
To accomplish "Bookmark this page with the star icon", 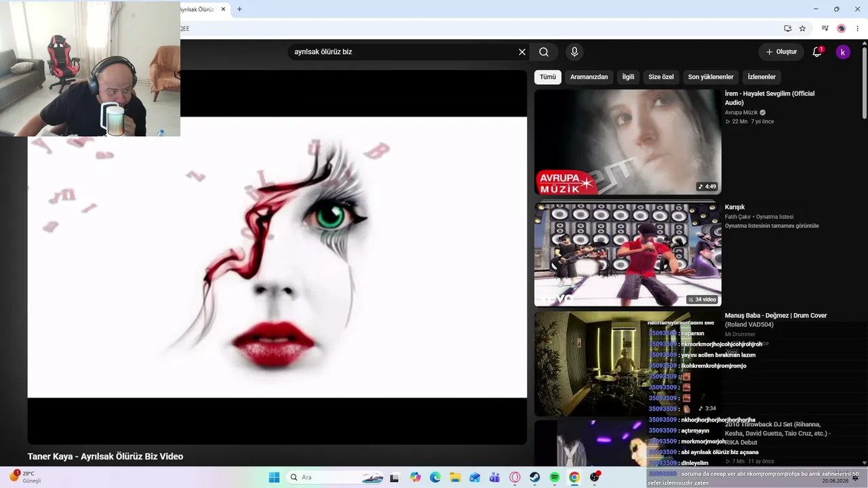I will click(x=802, y=28).
